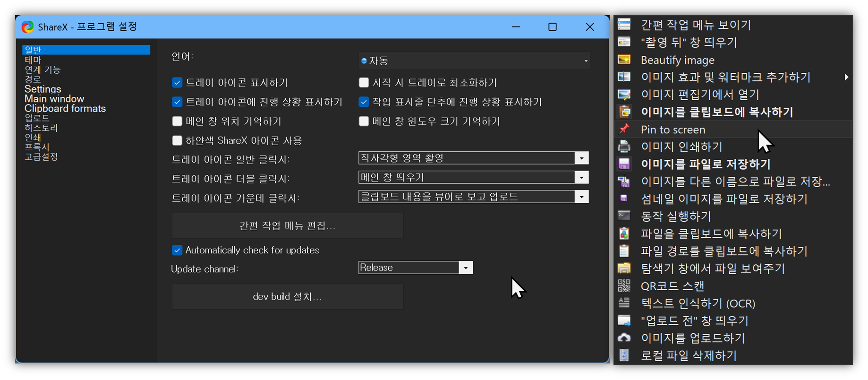Open Settings in the sidebar
This screenshot has height=380, width=868.
tap(43, 89)
